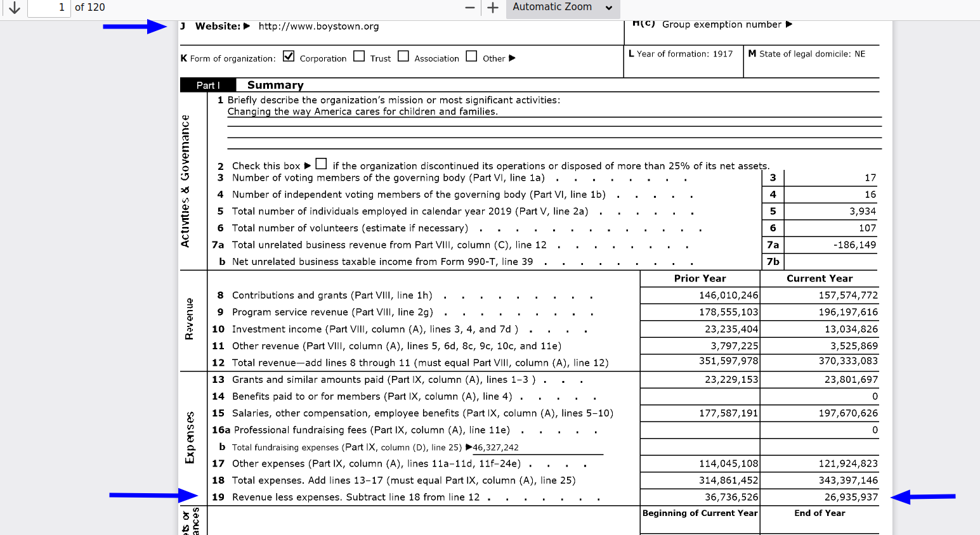Select the 'Part I' header label
Viewport: 980px width, 535px height.
point(208,85)
